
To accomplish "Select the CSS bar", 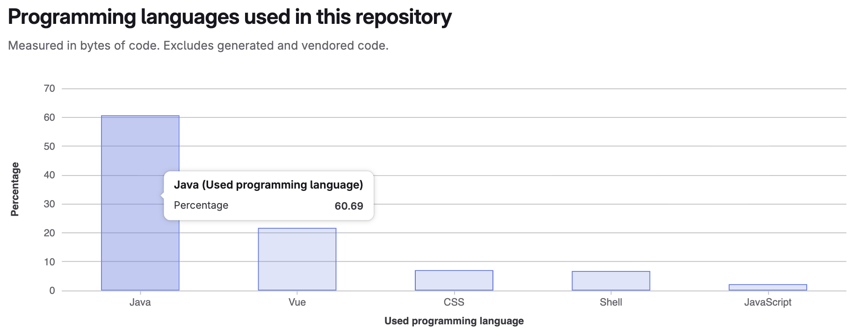I will click(x=454, y=280).
